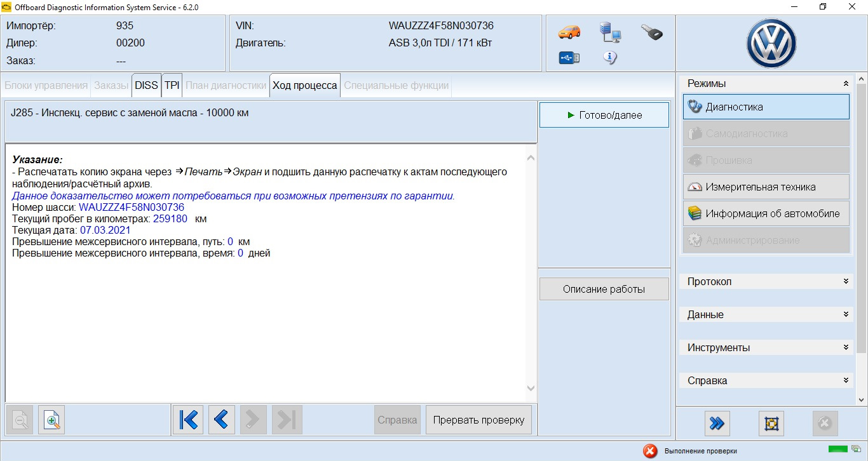Click the sidebar scroll down arrow
The width and height of the screenshot is (868, 461).
pyautogui.click(x=862, y=400)
